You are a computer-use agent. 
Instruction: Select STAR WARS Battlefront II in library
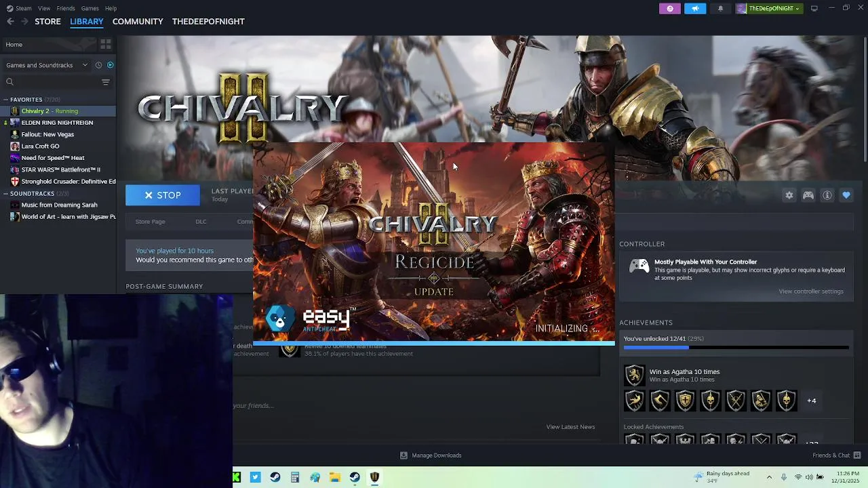58,169
